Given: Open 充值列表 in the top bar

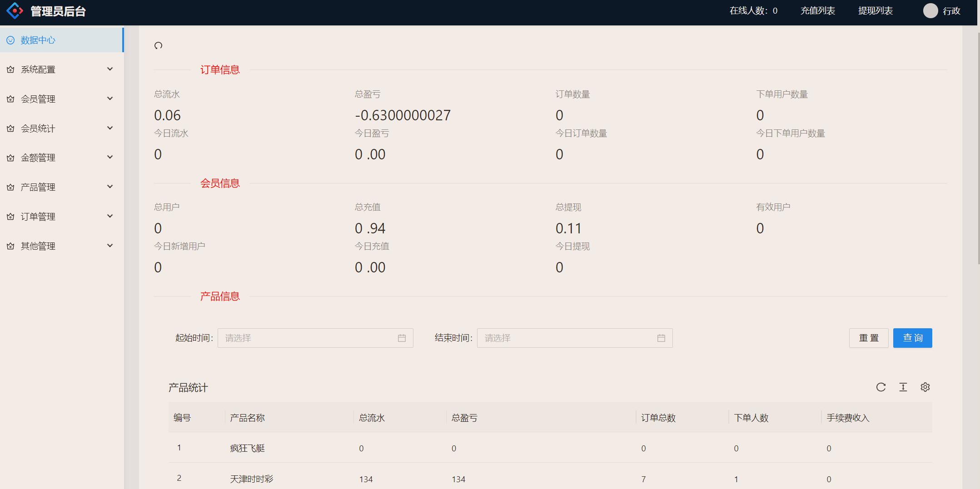Looking at the screenshot, I should click(817, 11).
